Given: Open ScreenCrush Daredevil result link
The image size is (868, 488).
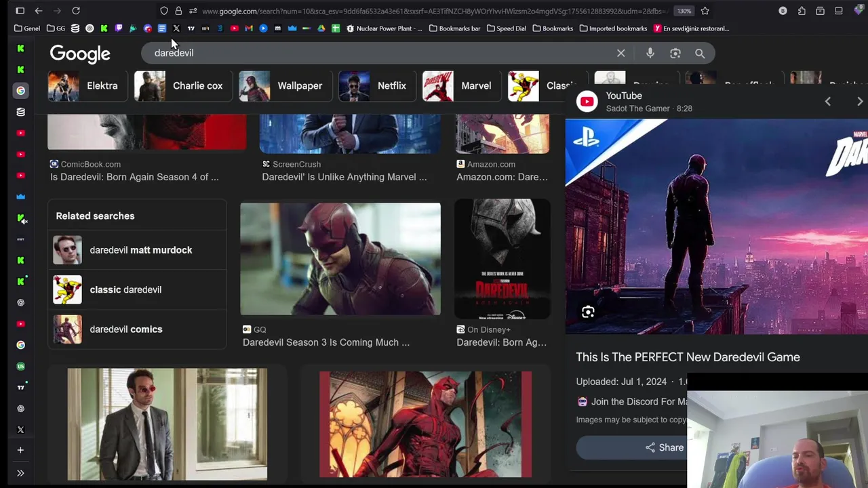Looking at the screenshot, I should point(344,177).
